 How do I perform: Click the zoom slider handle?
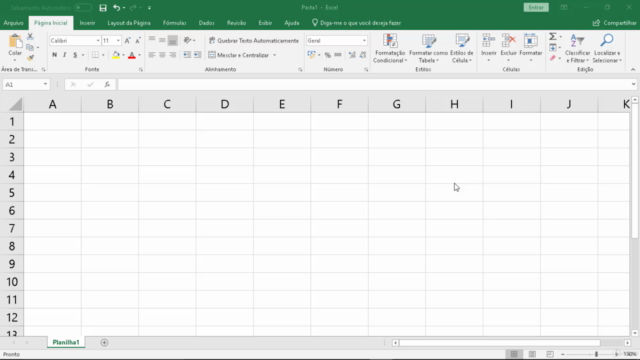coord(596,354)
